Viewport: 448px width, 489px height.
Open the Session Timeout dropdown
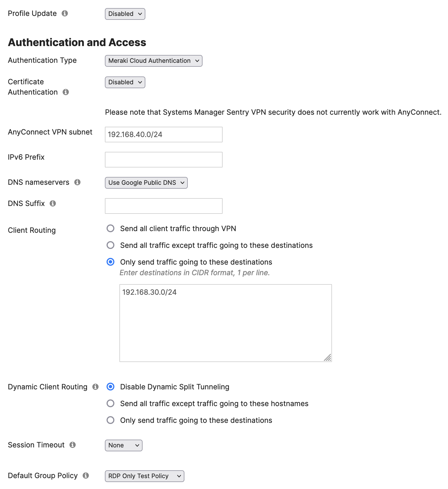click(124, 445)
